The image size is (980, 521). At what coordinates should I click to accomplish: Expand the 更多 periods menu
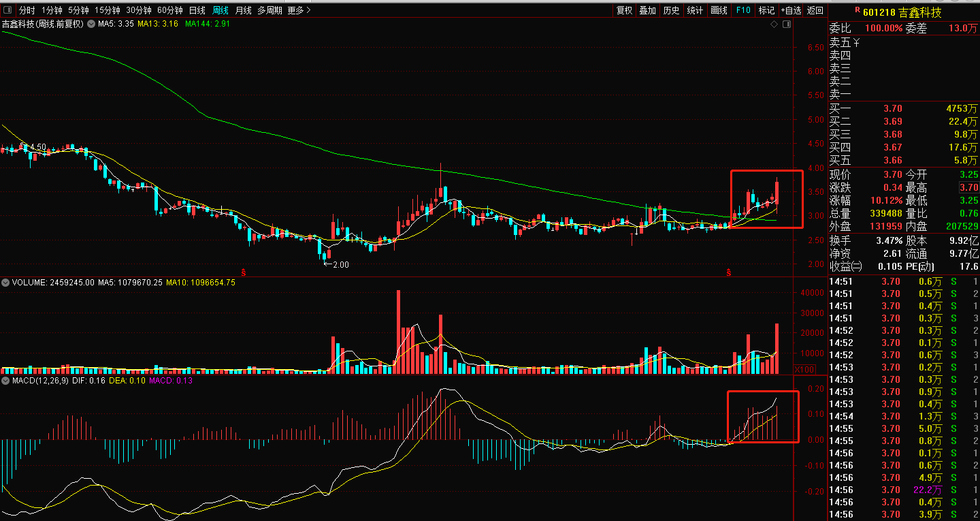[x=299, y=10]
